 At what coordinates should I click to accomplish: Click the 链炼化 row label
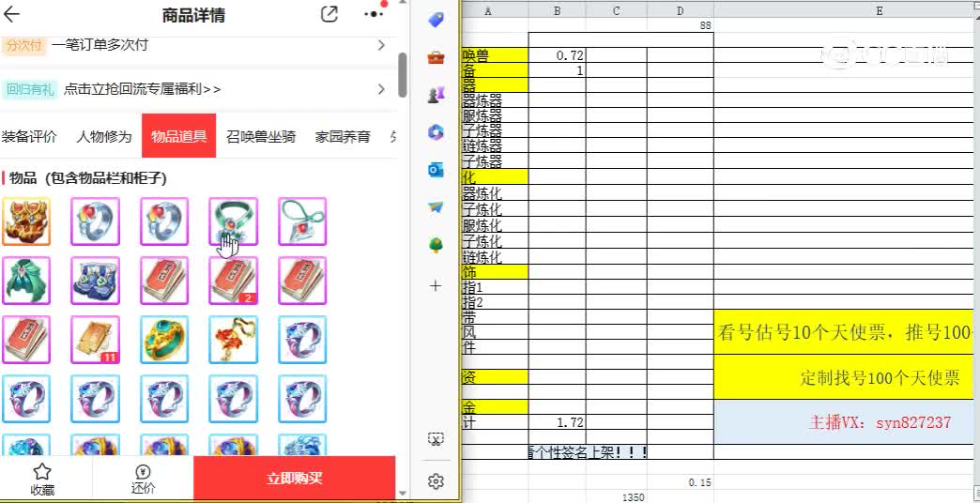[495, 257]
